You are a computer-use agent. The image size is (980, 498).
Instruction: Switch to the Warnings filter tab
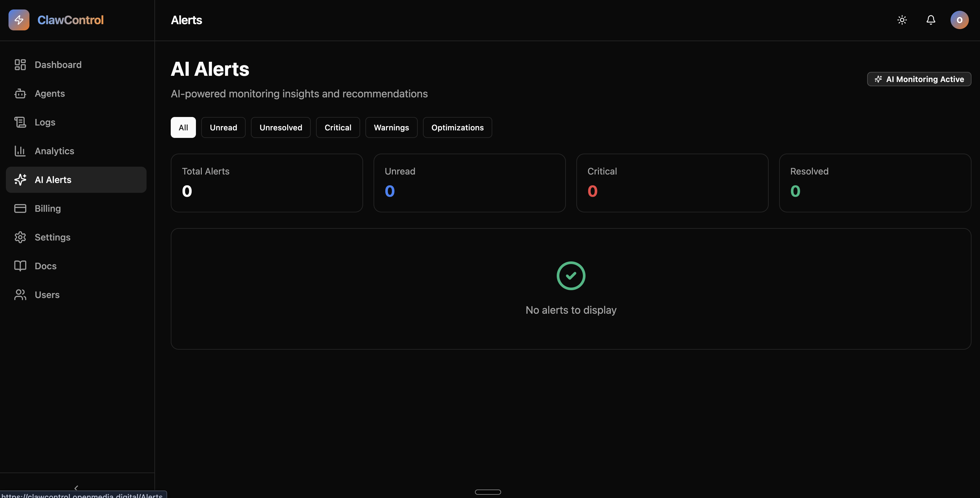tap(392, 127)
